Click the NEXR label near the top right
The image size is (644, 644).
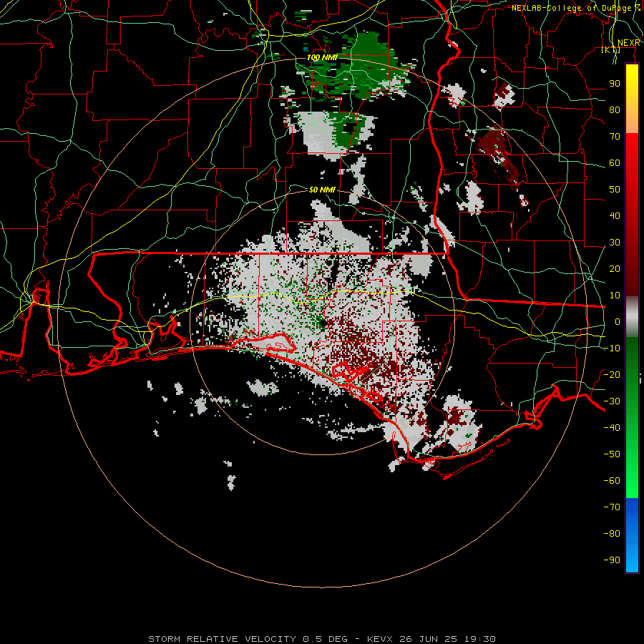click(x=629, y=43)
